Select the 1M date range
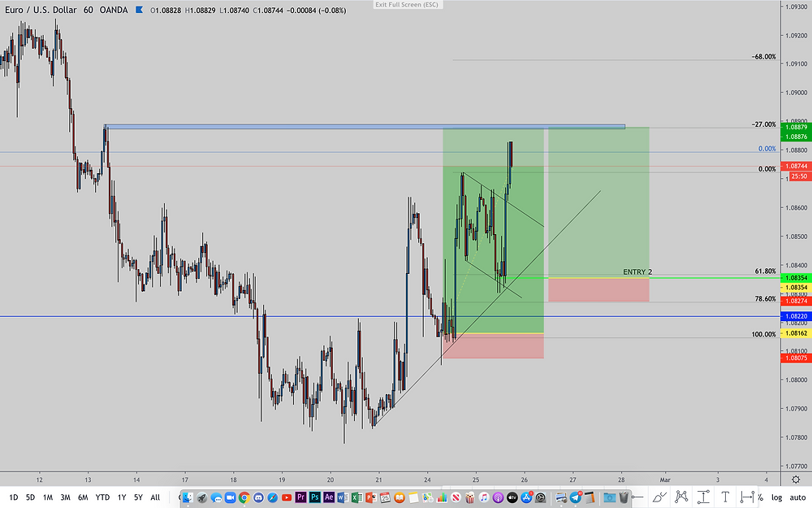This screenshot has height=508, width=812. pyautogui.click(x=48, y=497)
